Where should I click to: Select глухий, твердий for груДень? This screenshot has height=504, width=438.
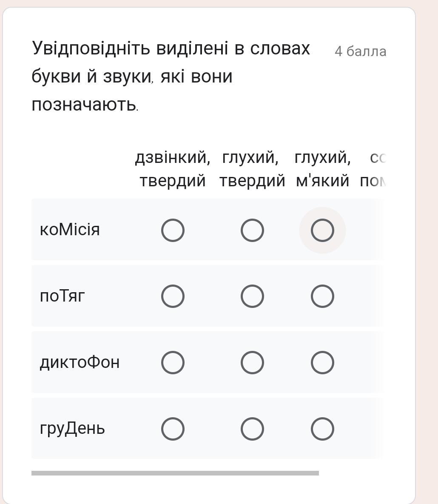(252, 429)
